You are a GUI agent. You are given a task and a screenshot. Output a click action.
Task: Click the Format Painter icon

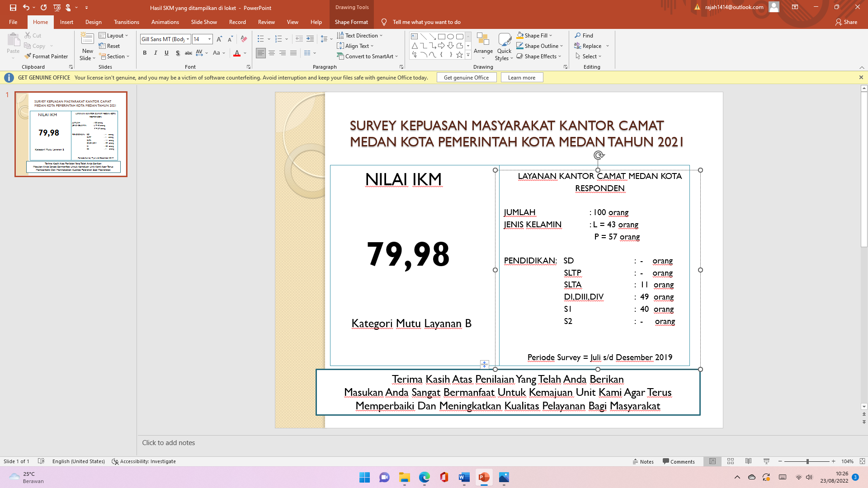pyautogui.click(x=47, y=56)
